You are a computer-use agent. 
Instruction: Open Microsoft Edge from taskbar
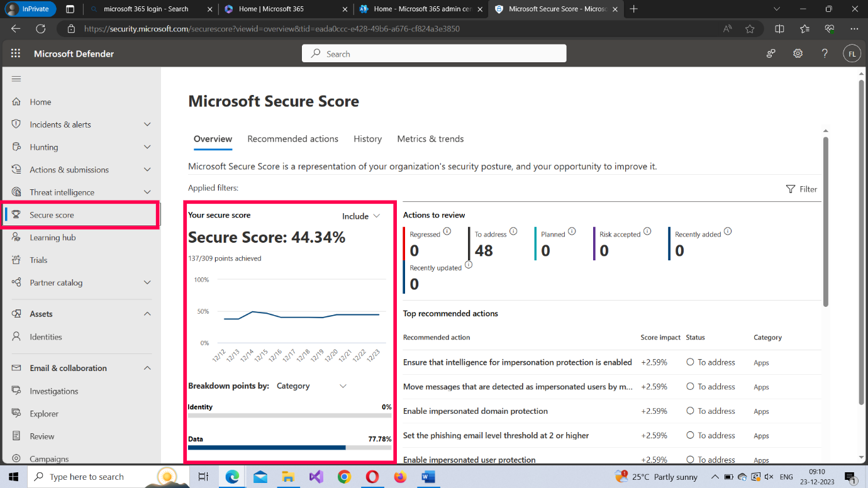[232, 477]
